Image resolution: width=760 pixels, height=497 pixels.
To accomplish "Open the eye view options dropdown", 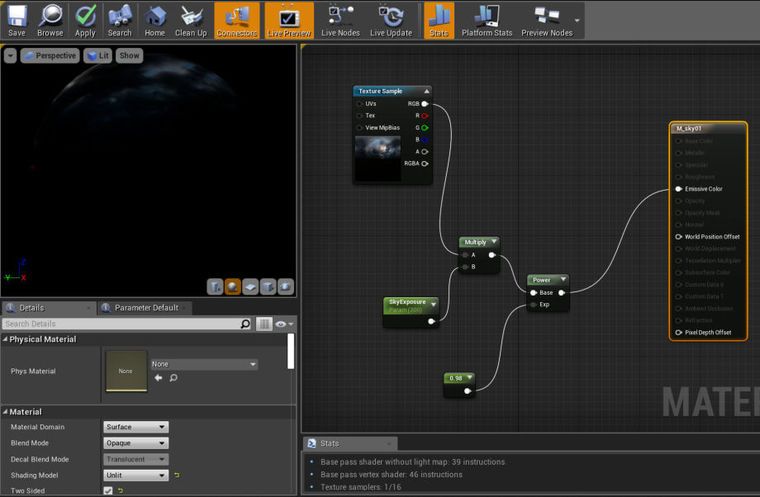I will click(x=284, y=323).
